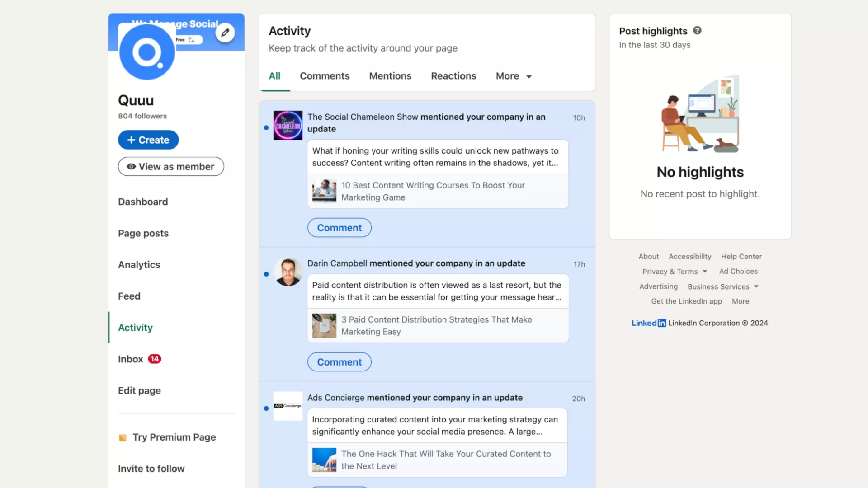Comment on Darin Campbell's mention

click(x=339, y=362)
